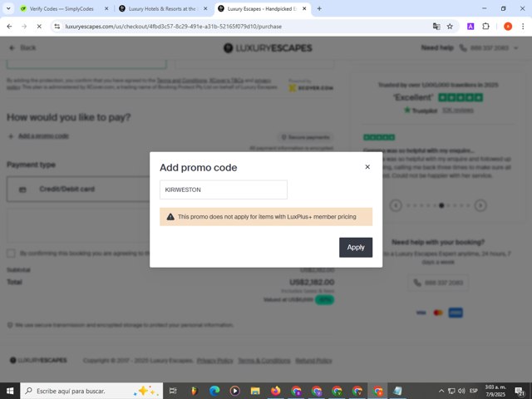Image resolution: width=532 pixels, height=399 pixels.
Task: Switch to the Verify Codes SimplyCodes tab
Action: (61, 9)
